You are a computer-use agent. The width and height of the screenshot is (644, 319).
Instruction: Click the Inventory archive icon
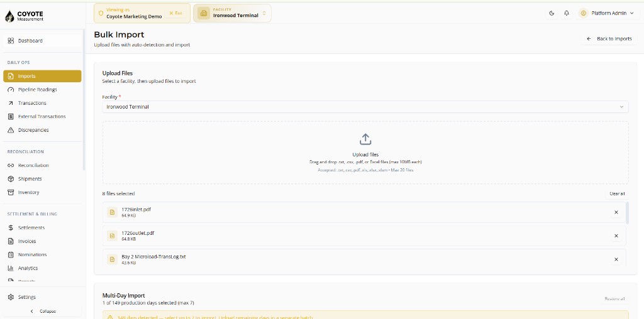coord(11,192)
